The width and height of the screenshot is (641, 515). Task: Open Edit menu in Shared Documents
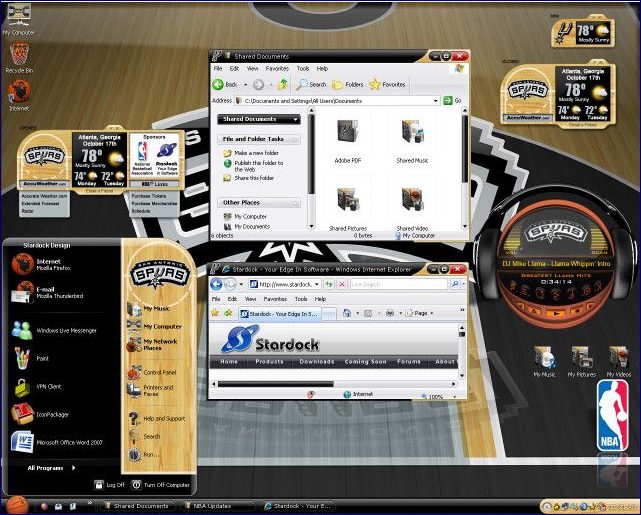[234, 69]
